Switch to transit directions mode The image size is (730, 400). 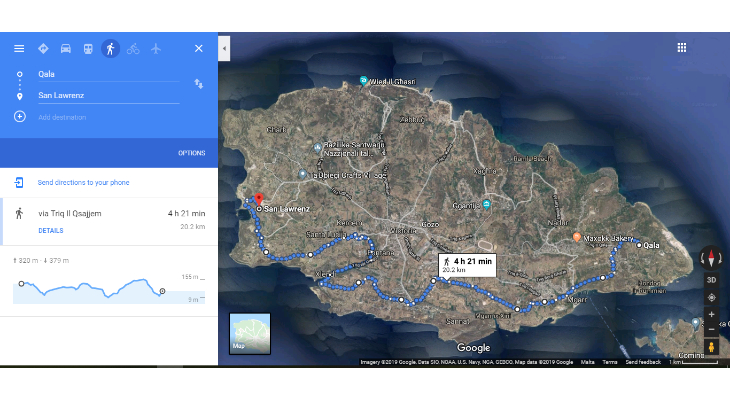[88, 48]
